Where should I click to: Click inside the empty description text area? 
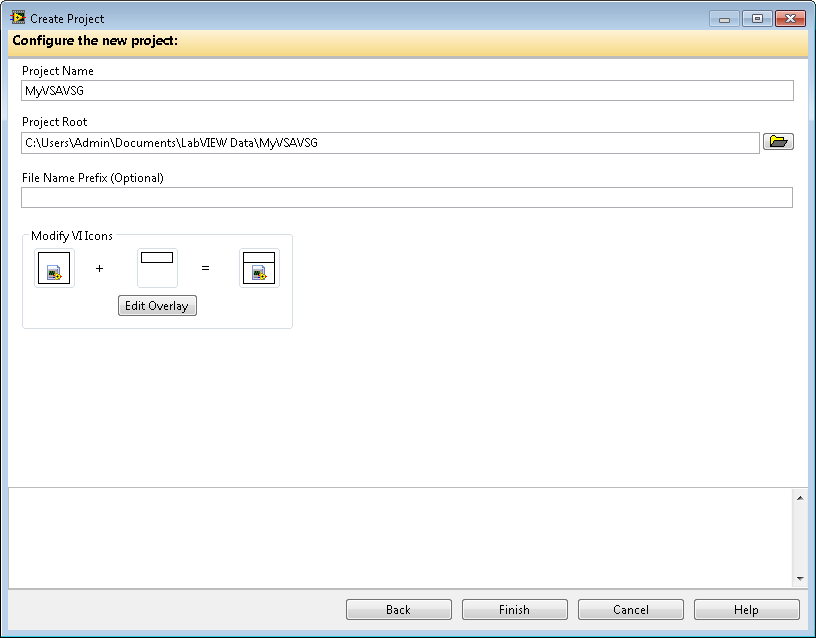point(400,538)
